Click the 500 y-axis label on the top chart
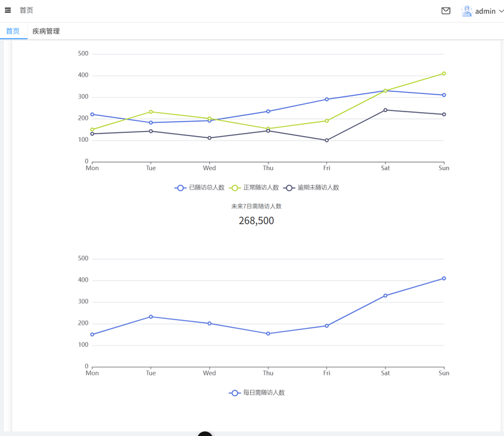Screen dimensions: 504x436 tap(83, 54)
